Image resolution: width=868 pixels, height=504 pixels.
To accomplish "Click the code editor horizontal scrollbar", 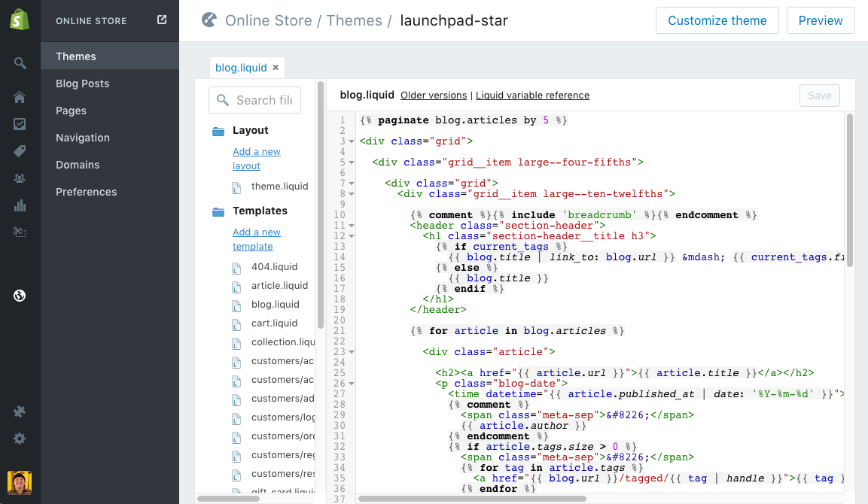I will click(472, 499).
